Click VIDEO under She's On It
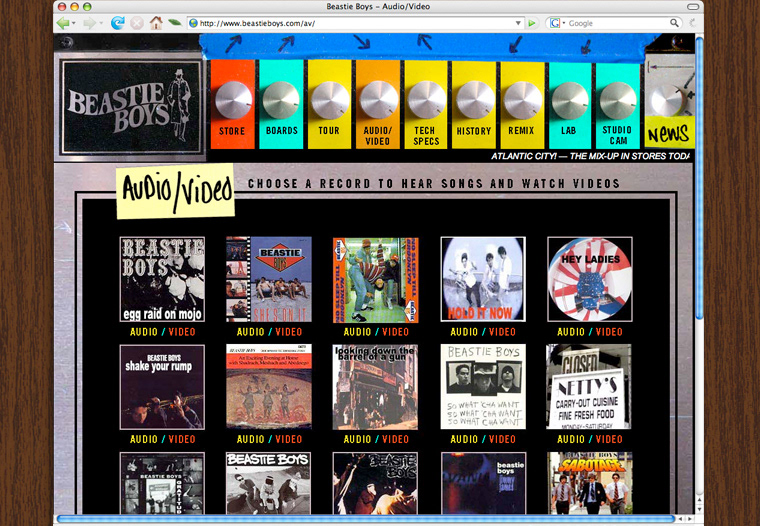This screenshot has width=760, height=526. click(x=288, y=332)
